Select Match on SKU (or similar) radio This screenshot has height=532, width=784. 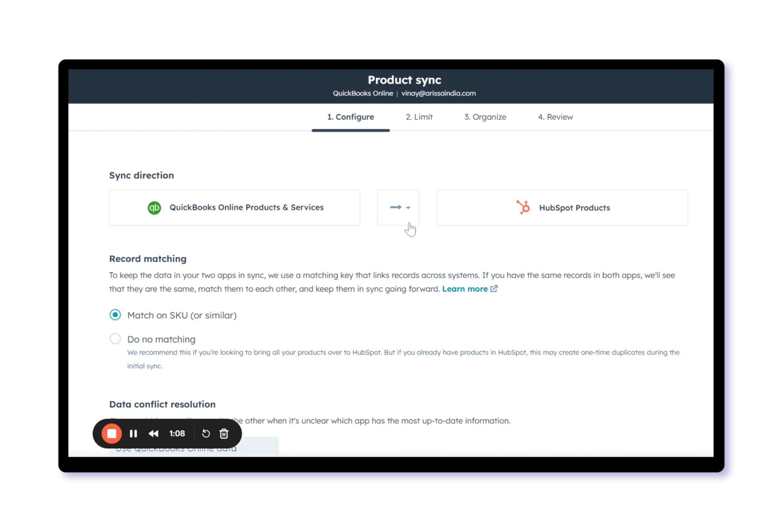115,315
